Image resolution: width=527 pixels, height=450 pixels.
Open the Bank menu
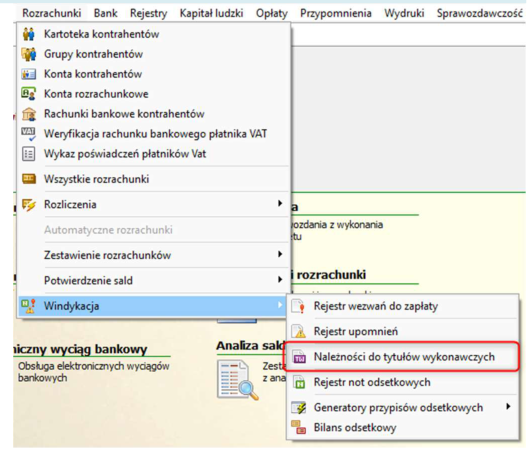tap(106, 13)
